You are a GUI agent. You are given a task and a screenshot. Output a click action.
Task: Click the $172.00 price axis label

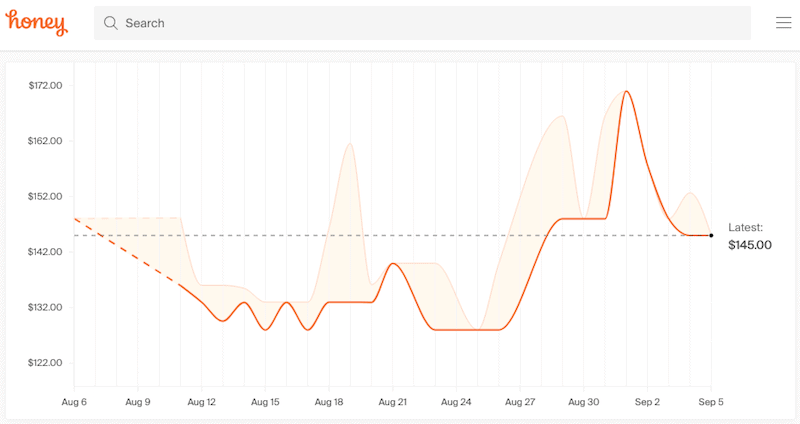coord(45,85)
